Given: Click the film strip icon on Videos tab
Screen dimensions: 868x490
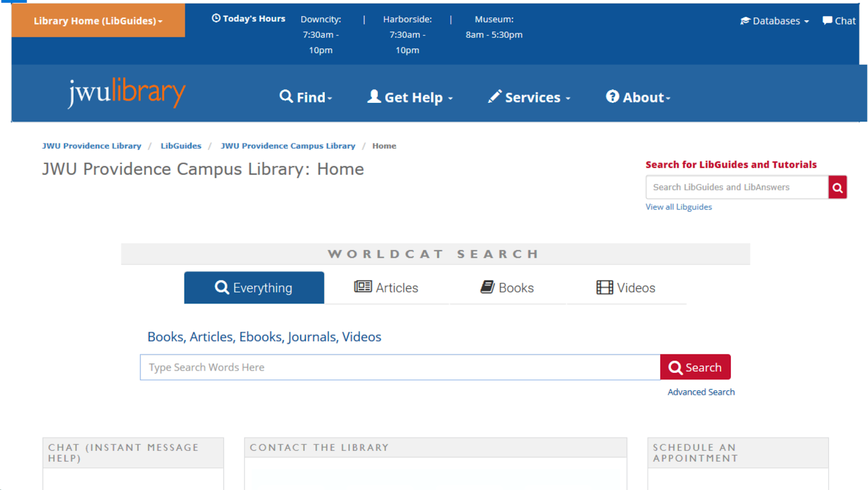Looking at the screenshot, I should [604, 287].
